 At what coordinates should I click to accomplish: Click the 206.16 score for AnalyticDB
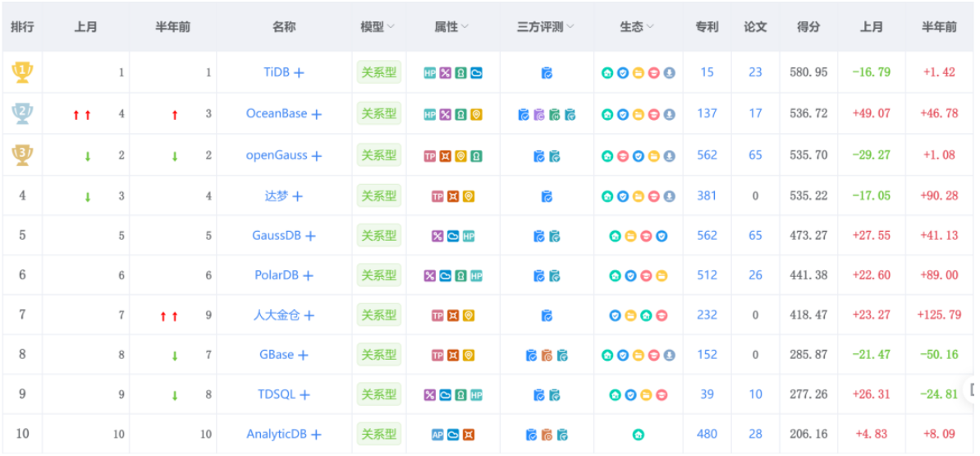pos(808,434)
